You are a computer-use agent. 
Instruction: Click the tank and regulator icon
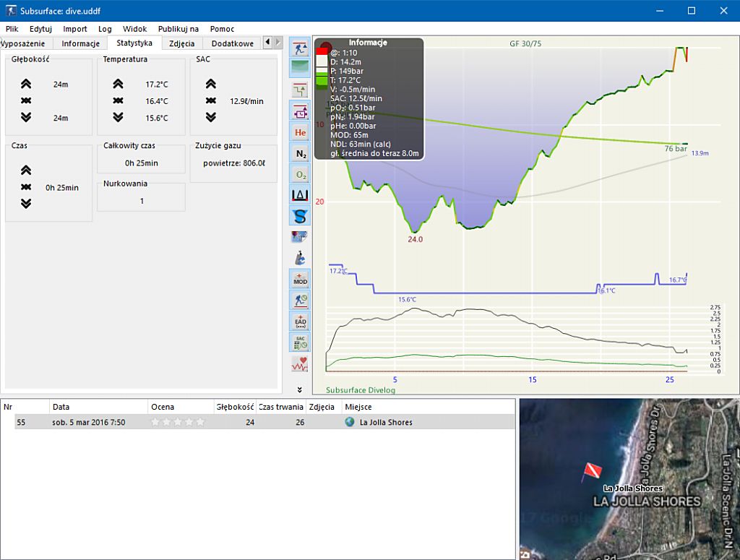[300, 258]
